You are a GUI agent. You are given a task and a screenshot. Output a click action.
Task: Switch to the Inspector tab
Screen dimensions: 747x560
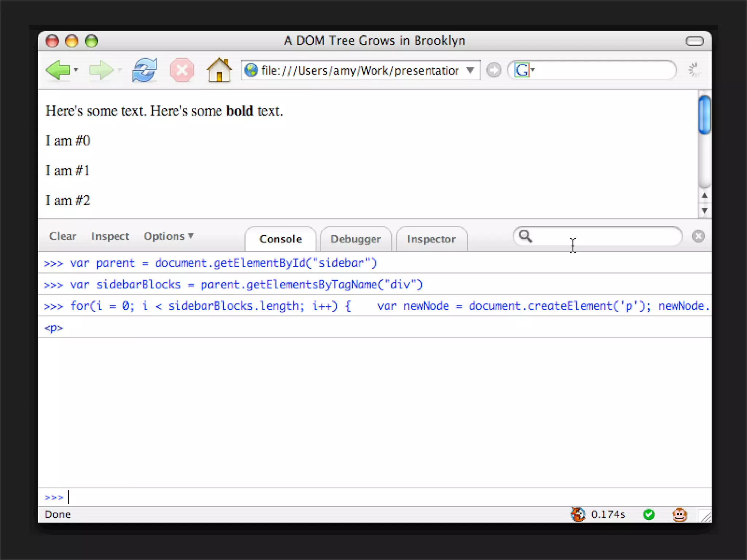click(431, 239)
